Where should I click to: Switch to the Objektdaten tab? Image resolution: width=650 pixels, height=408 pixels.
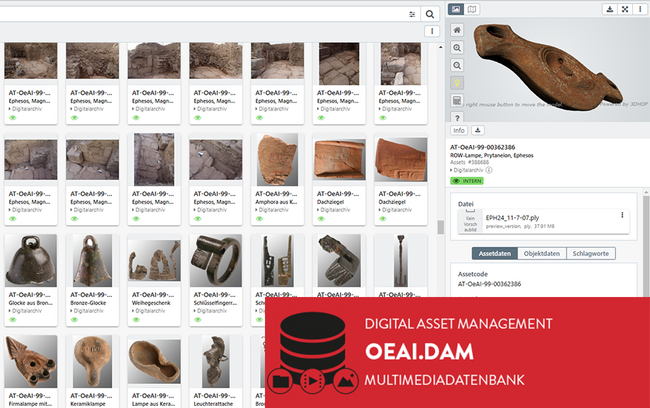(x=541, y=253)
